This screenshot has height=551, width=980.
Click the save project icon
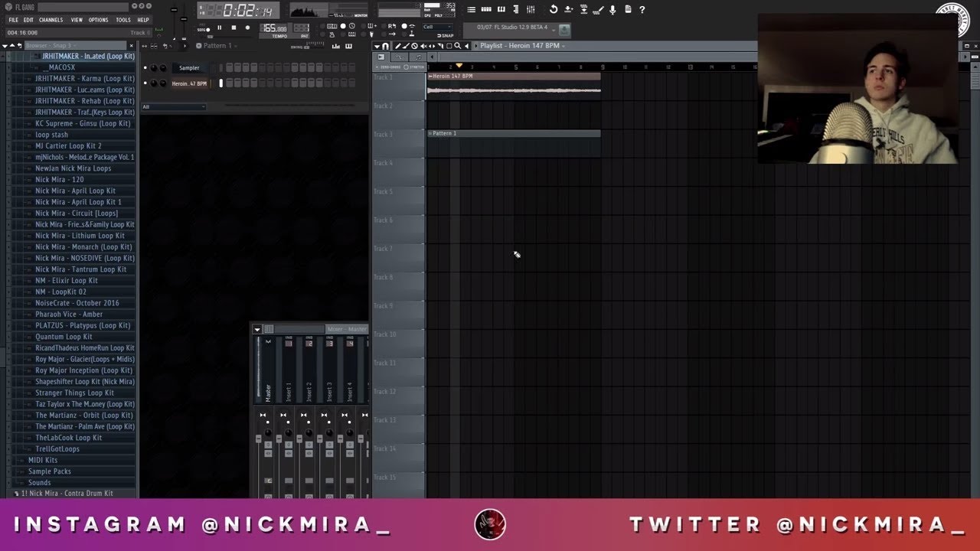[x=568, y=9]
